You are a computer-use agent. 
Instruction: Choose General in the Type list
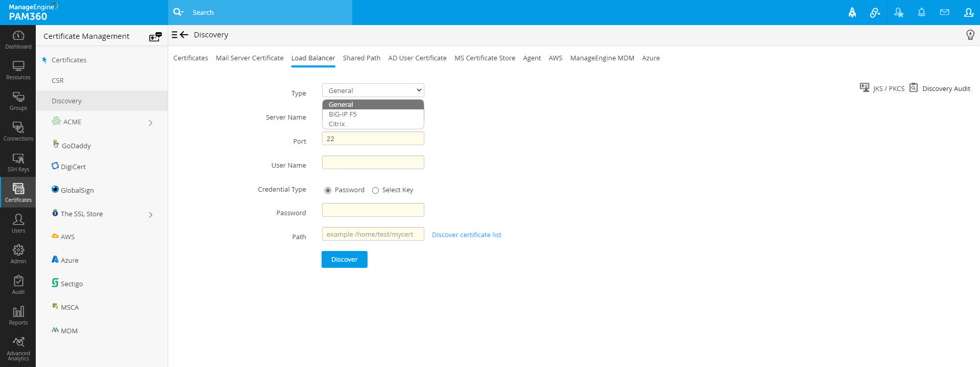[373, 104]
